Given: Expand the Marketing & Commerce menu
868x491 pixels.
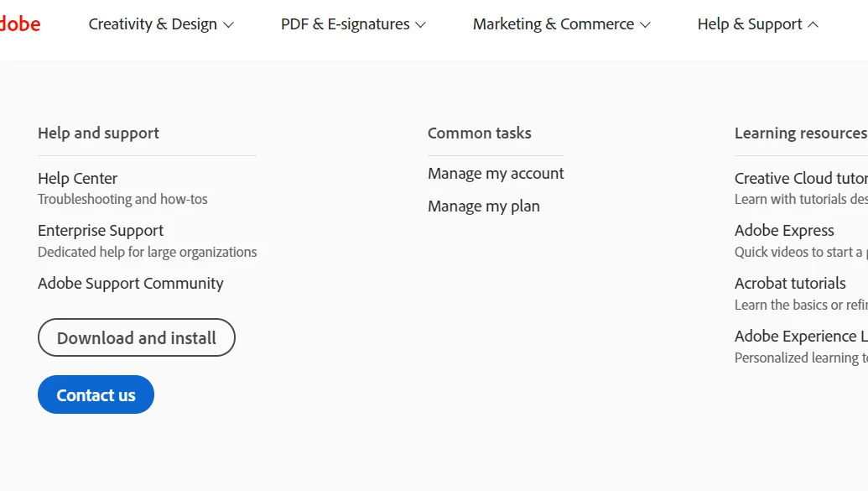Looking at the screenshot, I should click(x=561, y=24).
